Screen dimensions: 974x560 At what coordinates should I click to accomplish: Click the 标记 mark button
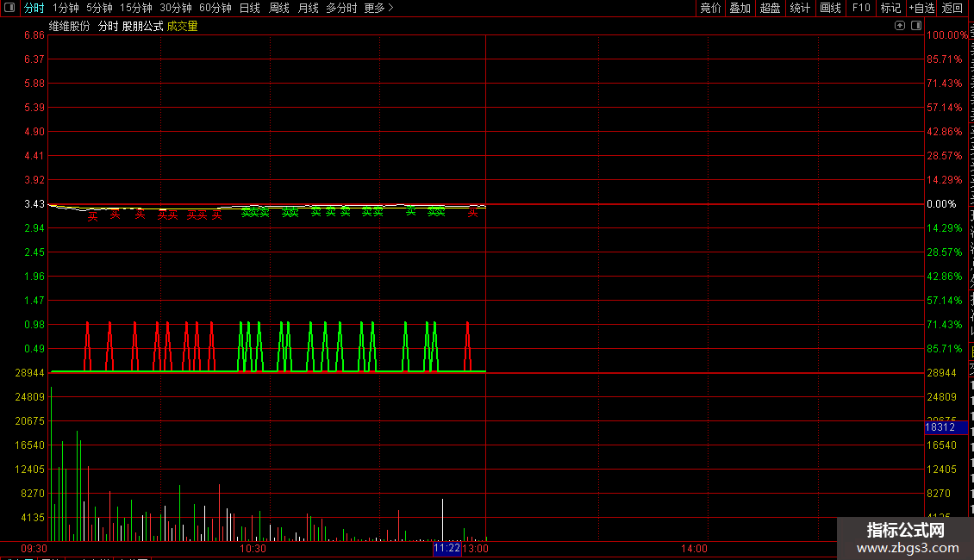(x=890, y=8)
